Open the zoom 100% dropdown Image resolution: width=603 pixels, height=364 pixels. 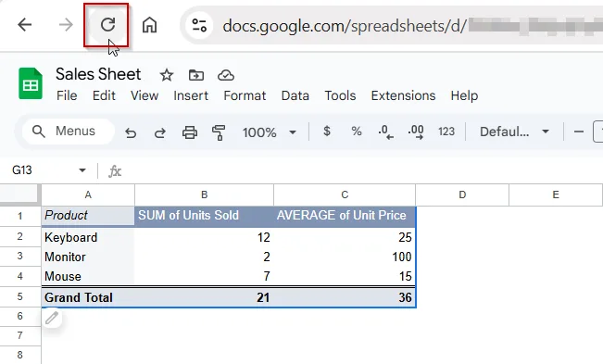(270, 132)
